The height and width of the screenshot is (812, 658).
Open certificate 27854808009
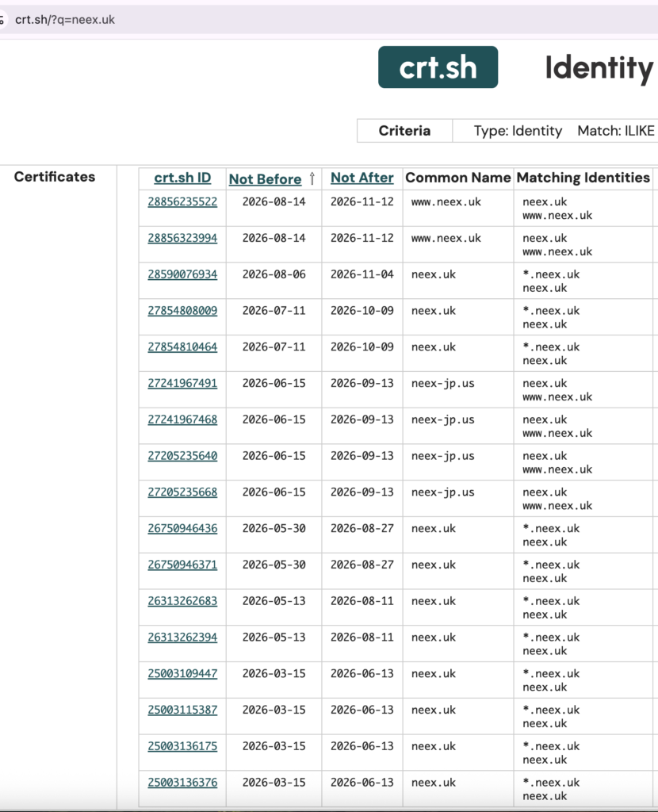click(x=182, y=310)
